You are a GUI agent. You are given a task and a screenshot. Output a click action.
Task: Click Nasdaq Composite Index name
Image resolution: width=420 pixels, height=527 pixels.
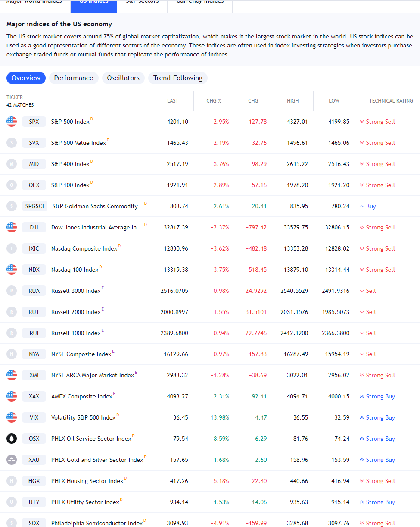[x=84, y=249]
